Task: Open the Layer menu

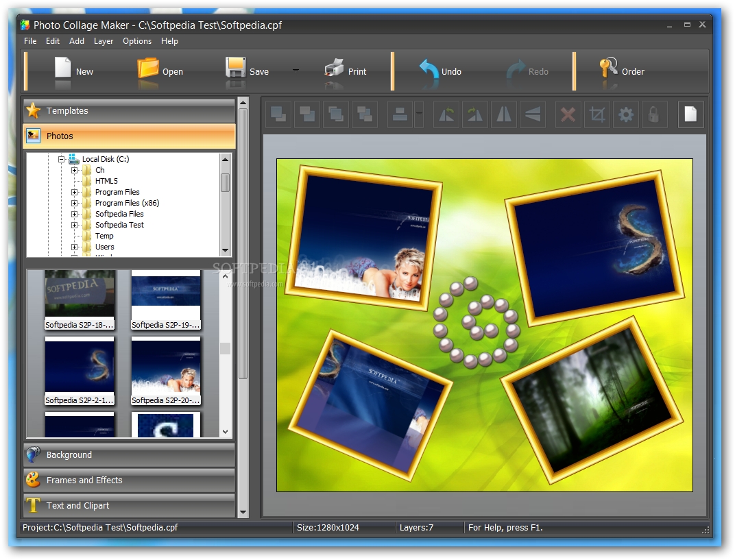Action: [104, 41]
